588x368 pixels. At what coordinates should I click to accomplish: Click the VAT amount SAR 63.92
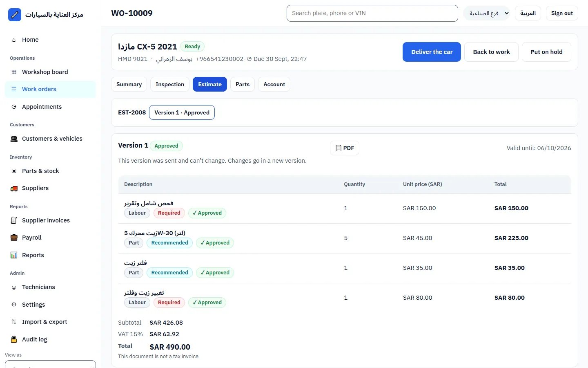tap(164, 334)
